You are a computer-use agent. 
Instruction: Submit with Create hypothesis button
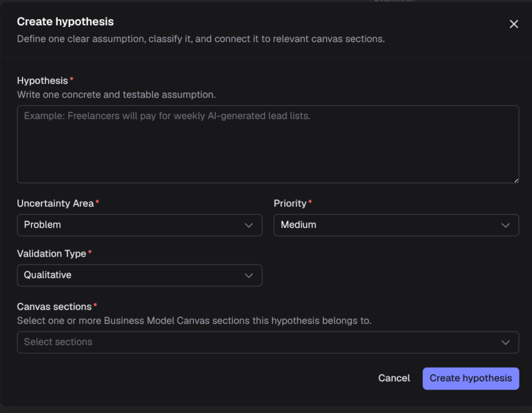[470, 378]
